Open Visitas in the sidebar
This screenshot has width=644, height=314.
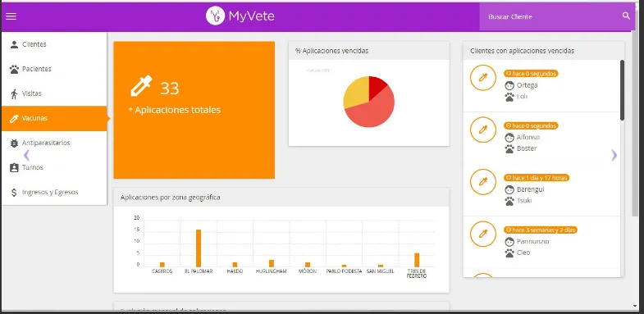tap(54, 93)
